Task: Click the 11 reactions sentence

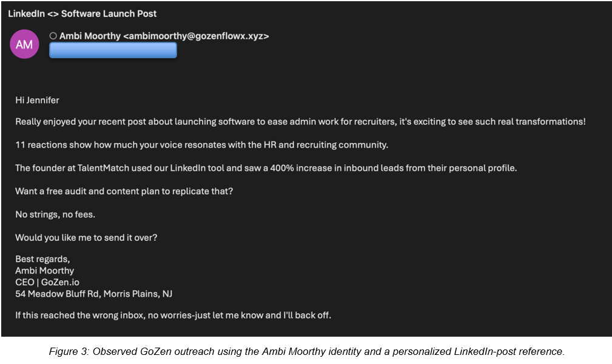Action: pos(202,145)
